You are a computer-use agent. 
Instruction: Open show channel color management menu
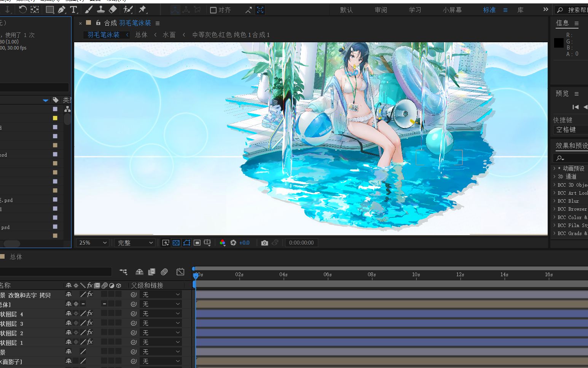coord(223,243)
